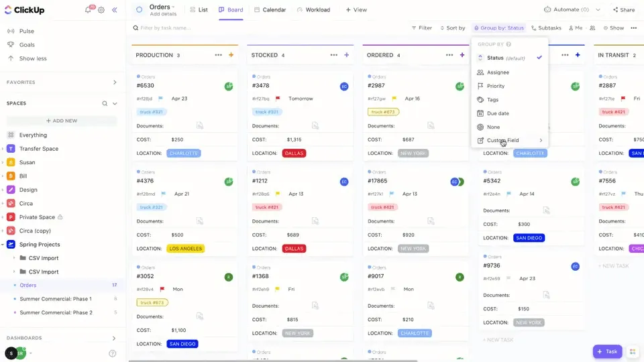The image size is (644, 362).
Task: Open PRODUCTION column options ellipsis
Action: tap(218, 55)
